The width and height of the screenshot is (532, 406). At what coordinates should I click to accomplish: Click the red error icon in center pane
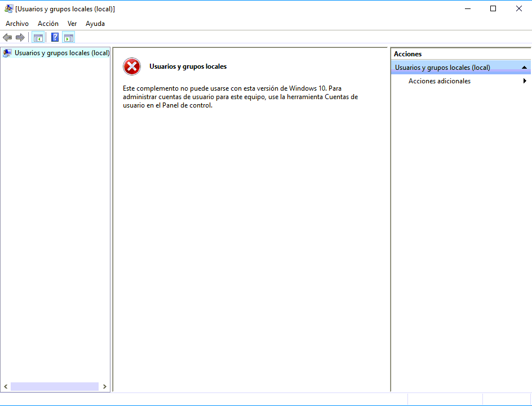[x=132, y=66]
